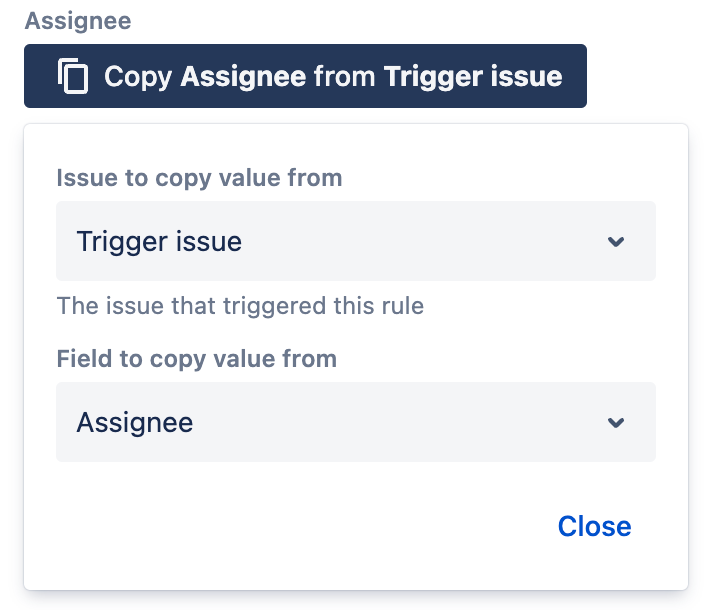Select the 'Assignee' value text in the second combo box

click(135, 423)
